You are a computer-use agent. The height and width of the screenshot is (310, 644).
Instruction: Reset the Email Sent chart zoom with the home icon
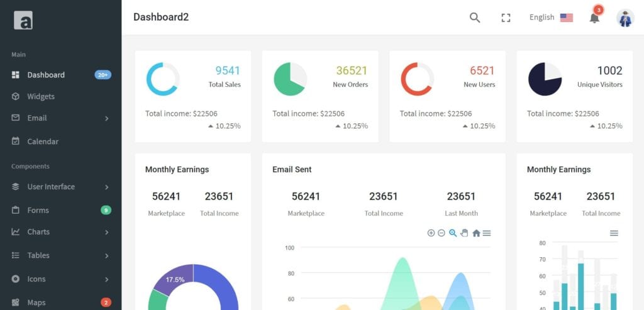(476, 233)
